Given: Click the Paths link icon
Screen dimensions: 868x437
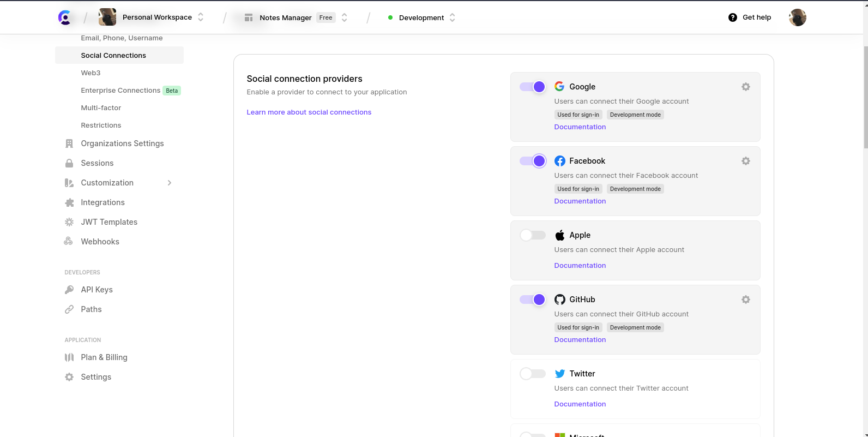Looking at the screenshot, I should (69, 309).
